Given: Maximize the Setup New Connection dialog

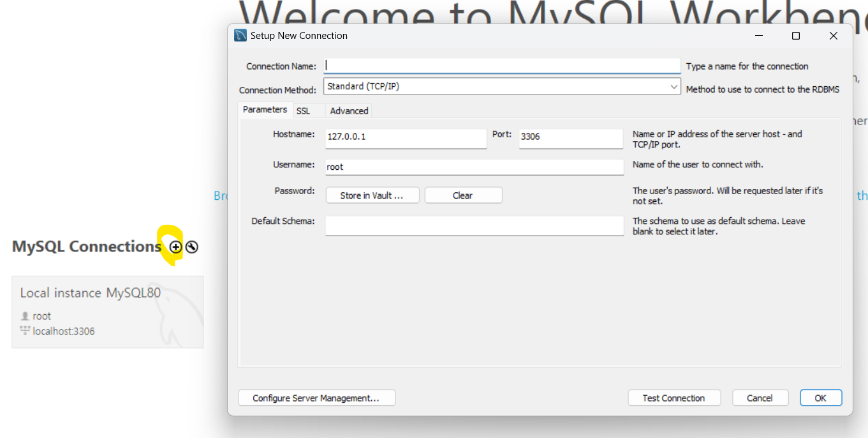Looking at the screenshot, I should [x=796, y=36].
